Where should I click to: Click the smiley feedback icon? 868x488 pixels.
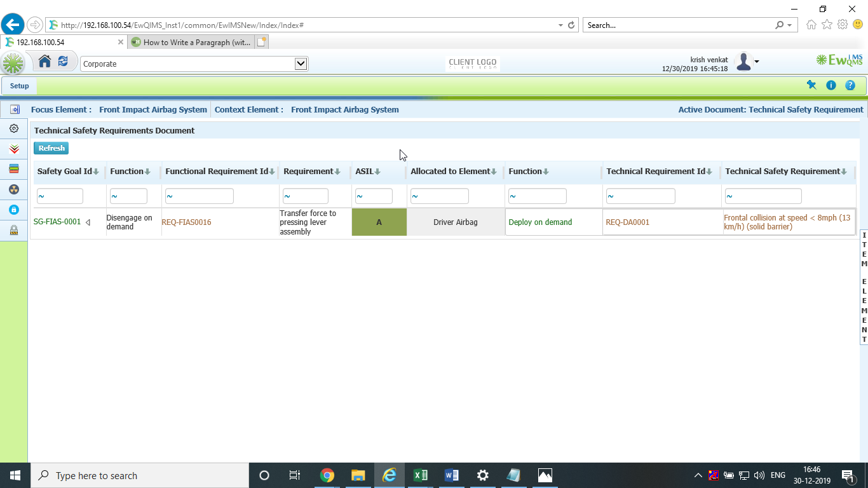click(x=858, y=24)
